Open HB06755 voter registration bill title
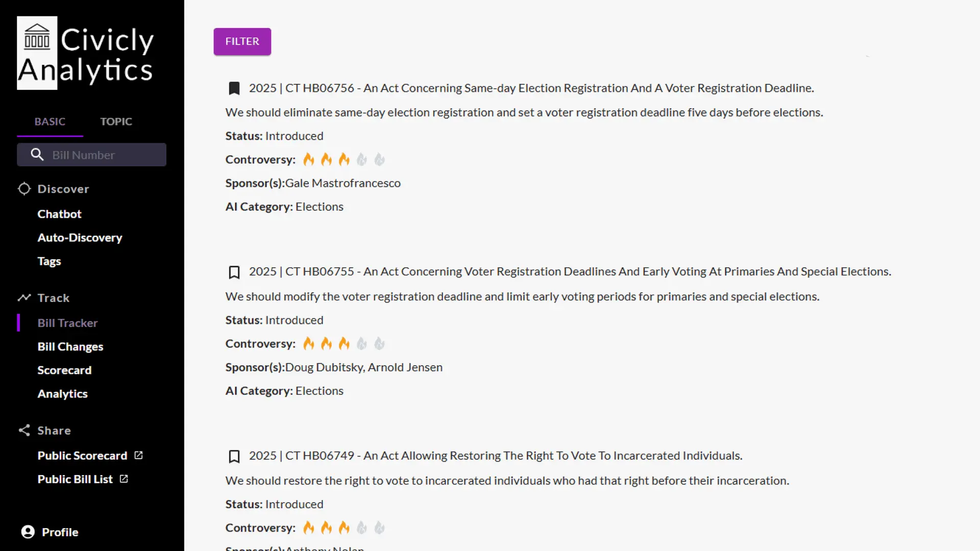This screenshot has height=551, width=980. (570, 271)
